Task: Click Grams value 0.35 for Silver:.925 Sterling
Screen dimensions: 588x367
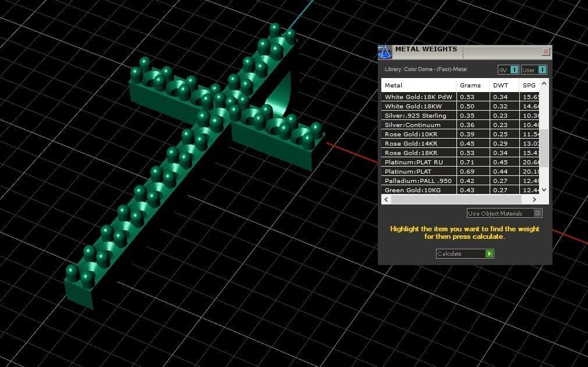Action: point(467,115)
